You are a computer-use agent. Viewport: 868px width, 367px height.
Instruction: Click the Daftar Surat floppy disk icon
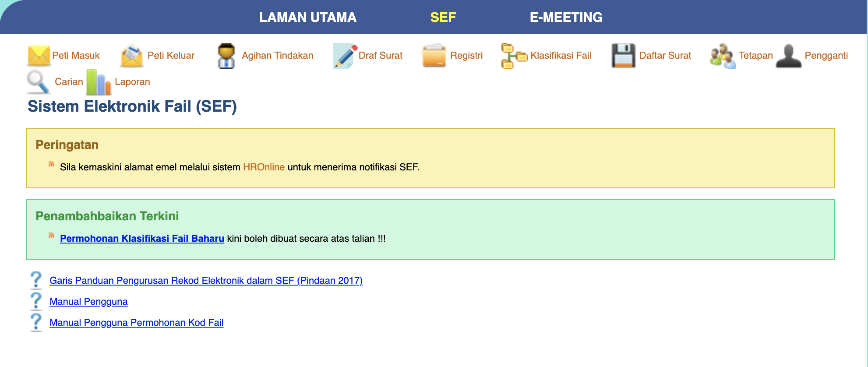tap(623, 56)
